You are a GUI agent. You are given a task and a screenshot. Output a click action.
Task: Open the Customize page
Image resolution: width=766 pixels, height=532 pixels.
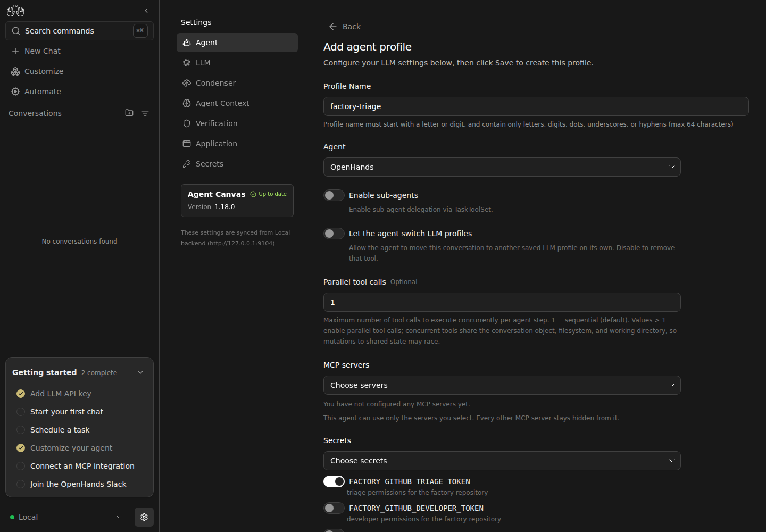(80, 71)
